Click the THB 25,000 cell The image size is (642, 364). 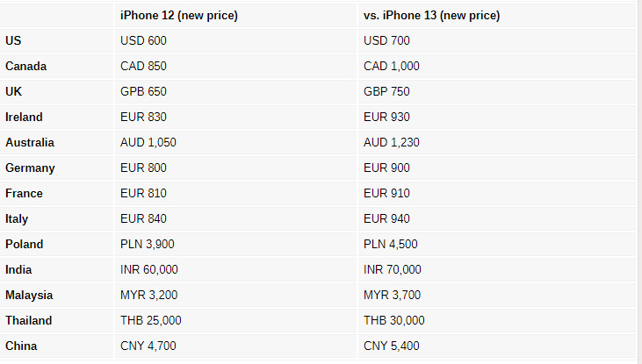(151, 320)
